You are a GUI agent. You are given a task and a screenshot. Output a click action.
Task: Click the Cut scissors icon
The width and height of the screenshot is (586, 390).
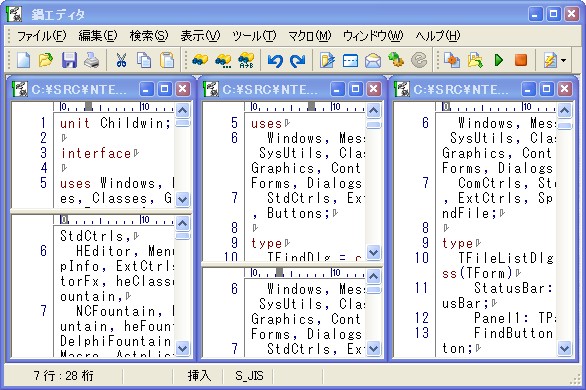point(121,60)
